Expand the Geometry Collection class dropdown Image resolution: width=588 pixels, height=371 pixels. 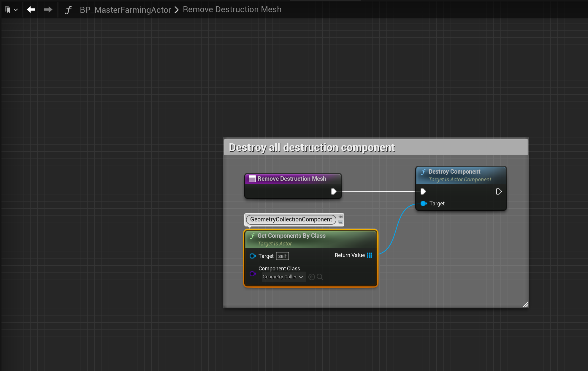click(x=283, y=277)
